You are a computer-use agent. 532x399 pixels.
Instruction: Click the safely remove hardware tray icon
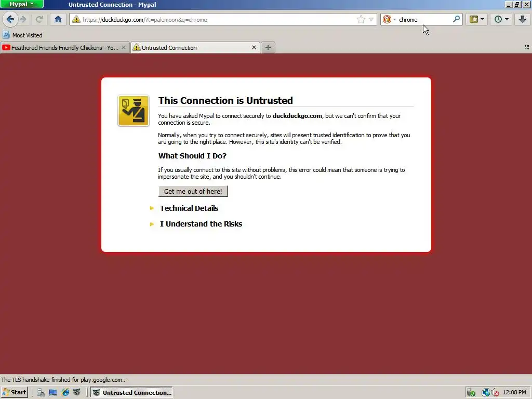coord(471,393)
